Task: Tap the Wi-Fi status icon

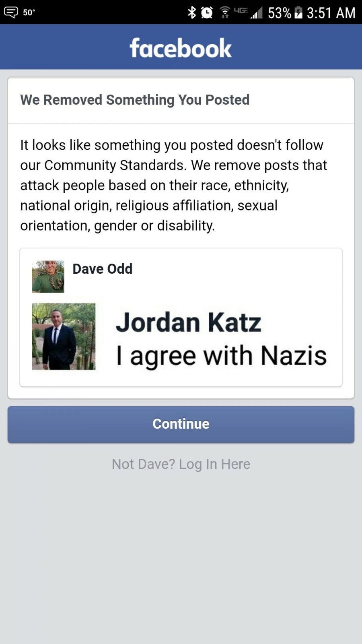Action: [x=225, y=12]
